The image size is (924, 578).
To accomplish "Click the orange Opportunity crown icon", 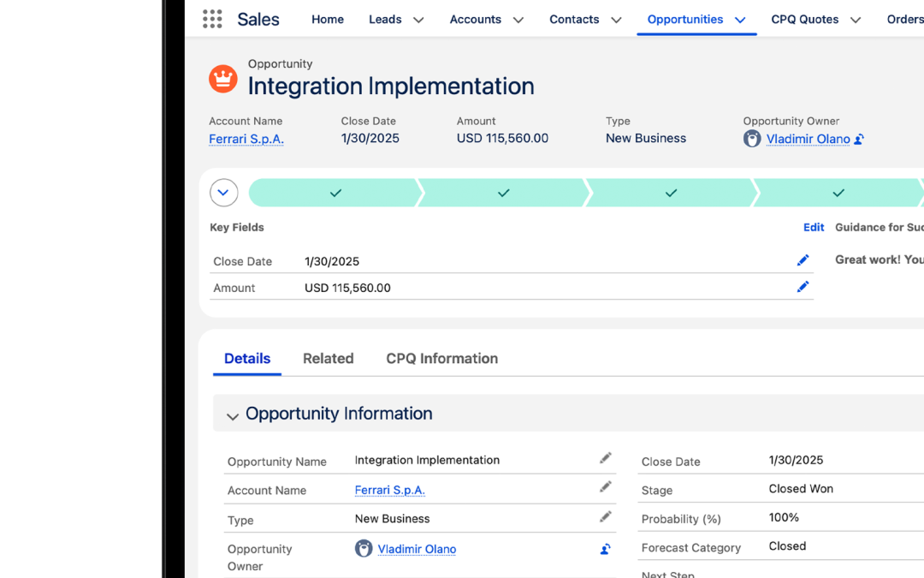I will tap(223, 79).
